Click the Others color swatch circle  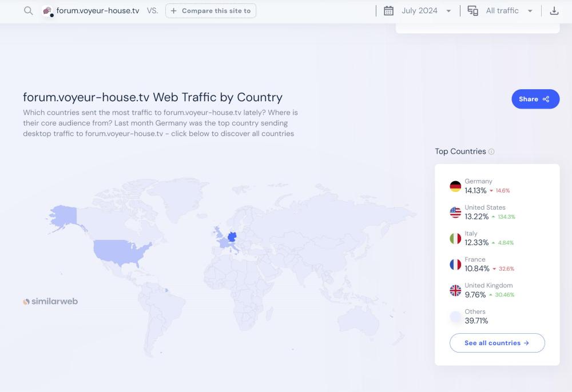coord(455,317)
